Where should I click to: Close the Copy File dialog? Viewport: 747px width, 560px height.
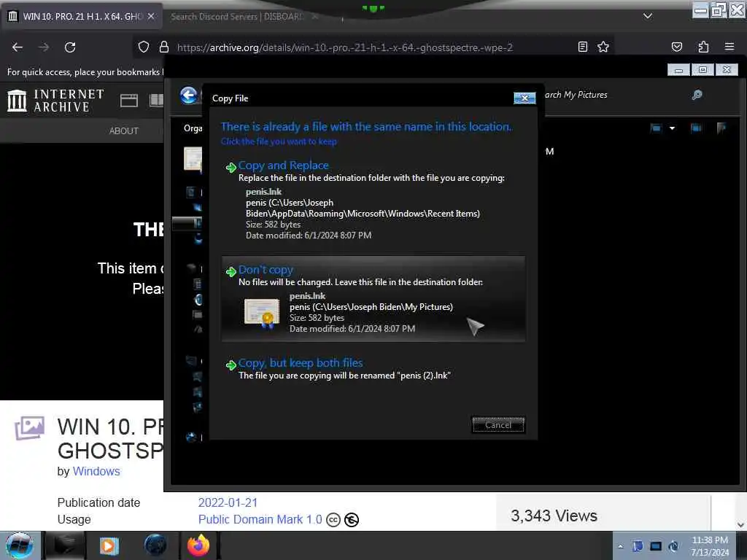pyautogui.click(x=525, y=98)
